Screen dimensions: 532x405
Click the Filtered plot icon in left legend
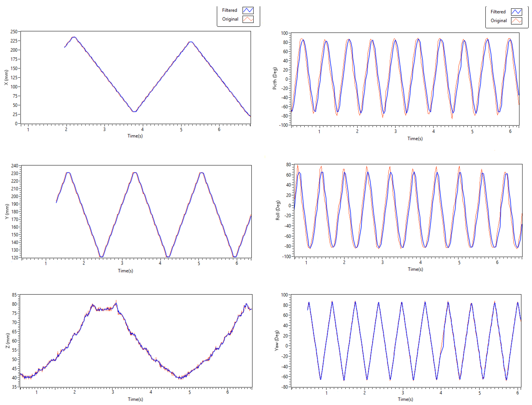tap(248, 10)
